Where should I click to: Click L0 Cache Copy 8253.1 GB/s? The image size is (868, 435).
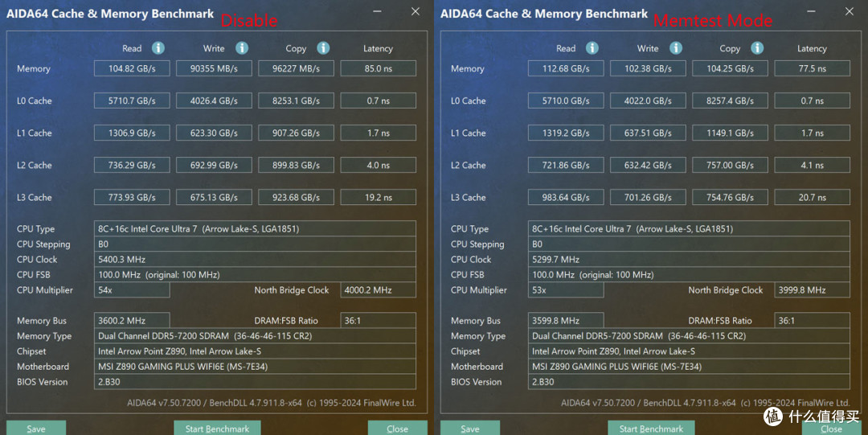pyautogui.click(x=296, y=101)
